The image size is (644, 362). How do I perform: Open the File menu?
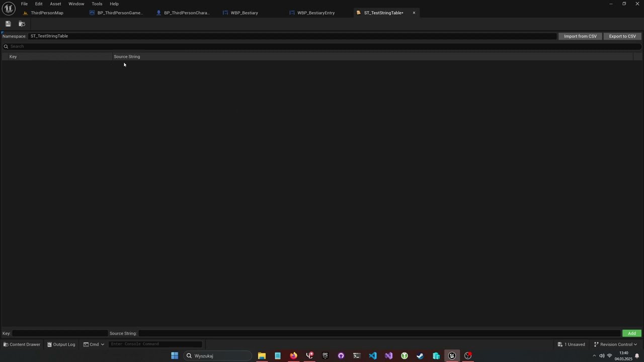point(24,4)
